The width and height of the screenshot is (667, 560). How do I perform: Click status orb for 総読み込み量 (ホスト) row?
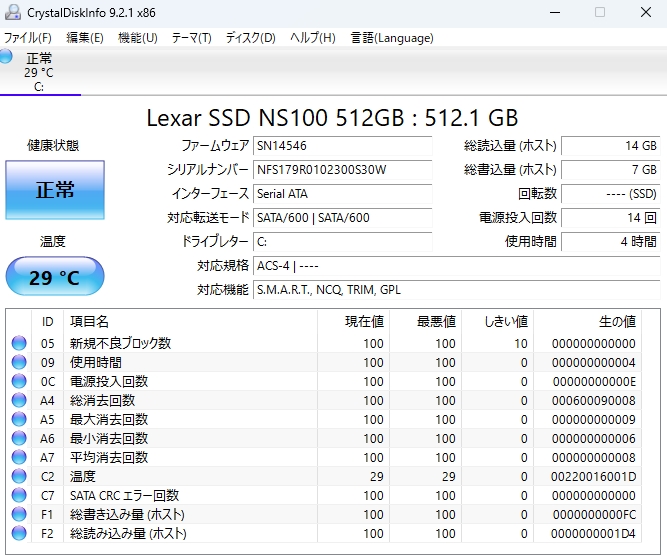(x=19, y=533)
